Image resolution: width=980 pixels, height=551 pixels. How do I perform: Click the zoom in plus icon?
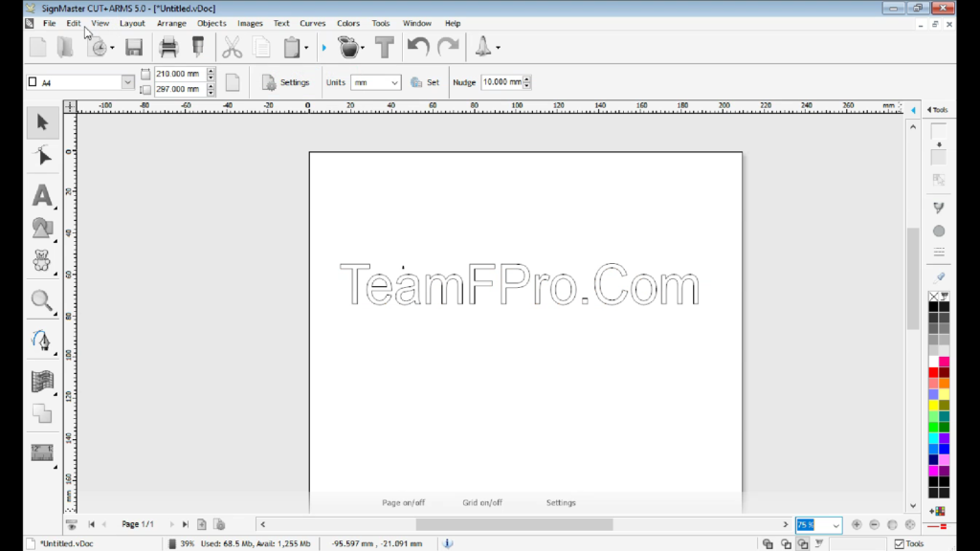click(x=857, y=525)
